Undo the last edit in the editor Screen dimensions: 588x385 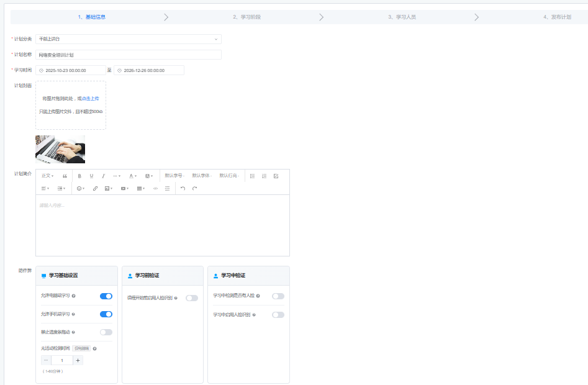coord(183,188)
